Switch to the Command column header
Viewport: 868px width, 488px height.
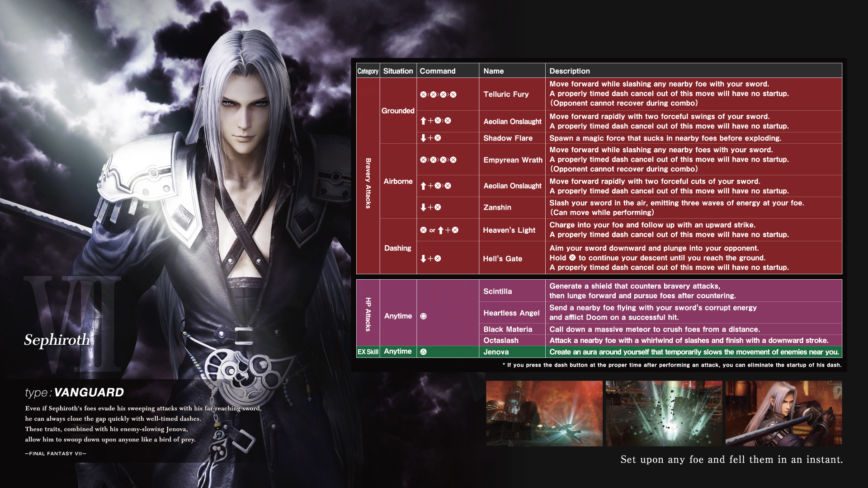[x=437, y=71]
